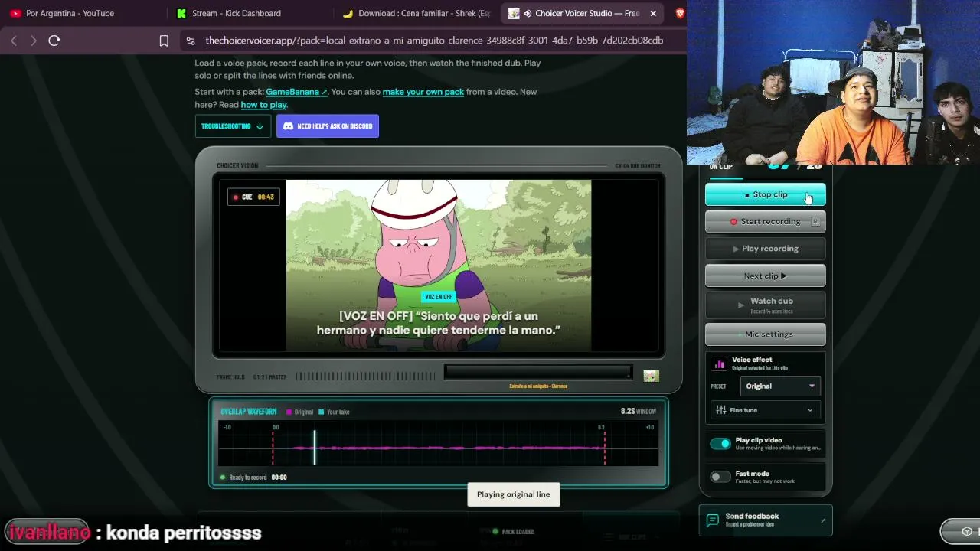Reload the page

tap(54, 41)
